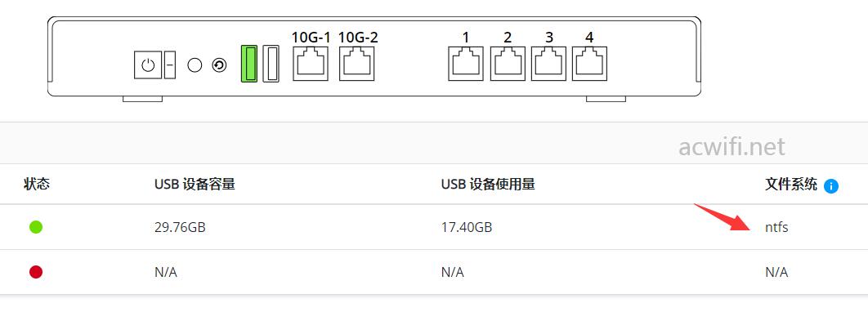Viewport: 868px width, 312px height.
Task: Select LAN port 4 on diagram
Action: (x=589, y=64)
